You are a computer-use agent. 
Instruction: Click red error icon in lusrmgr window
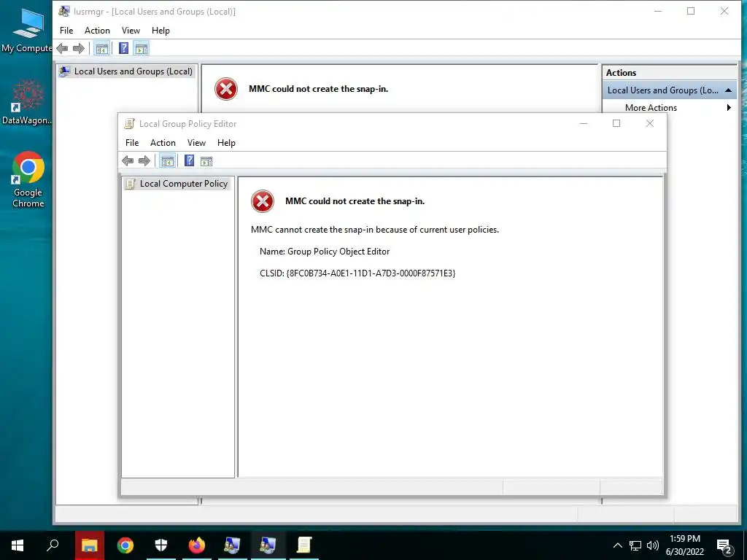[x=226, y=89]
